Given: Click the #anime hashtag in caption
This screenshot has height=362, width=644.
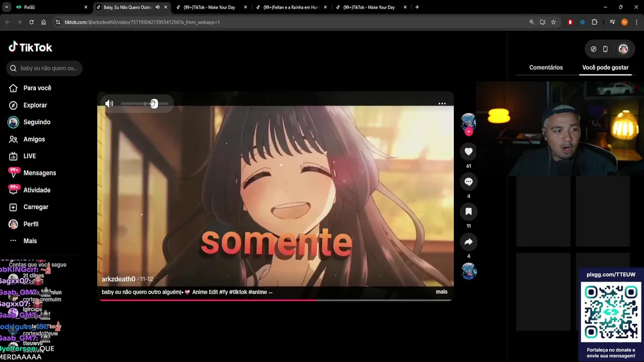Looking at the screenshot, I should tap(258, 292).
